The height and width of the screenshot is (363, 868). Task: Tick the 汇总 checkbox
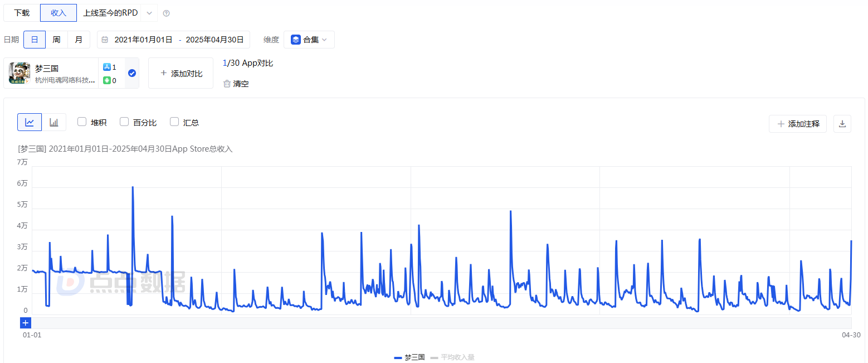(174, 122)
